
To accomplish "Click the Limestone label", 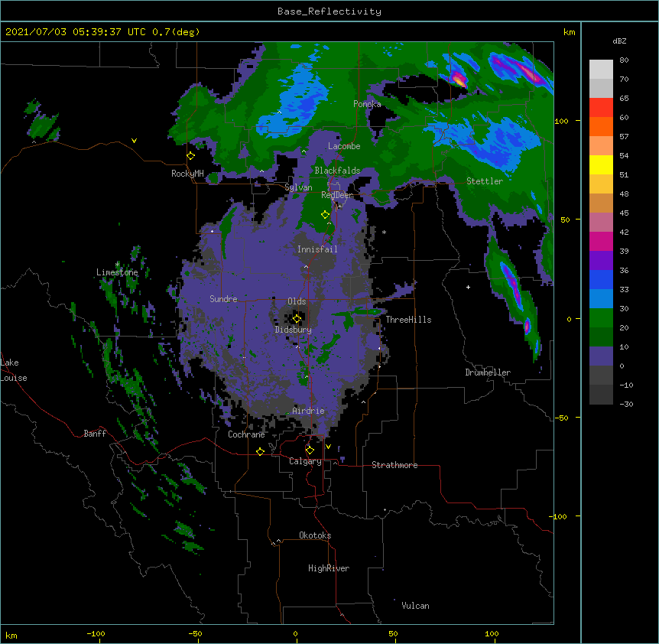I will pos(117,272).
